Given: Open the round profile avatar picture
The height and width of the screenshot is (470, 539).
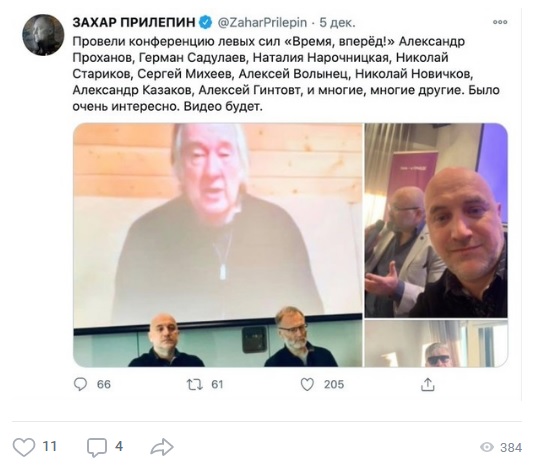Looking at the screenshot, I should point(43,35).
